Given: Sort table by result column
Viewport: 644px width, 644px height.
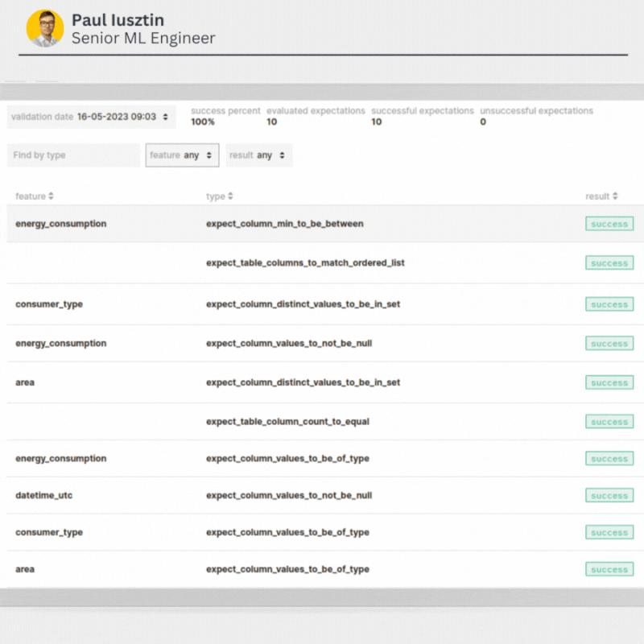Looking at the screenshot, I should (x=601, y=196).
